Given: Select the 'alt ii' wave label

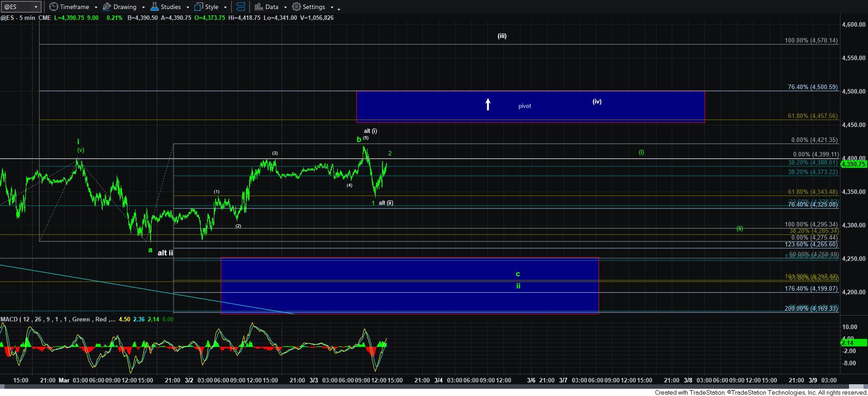Looking at the screenshot, I should click(x=165, y=253).
